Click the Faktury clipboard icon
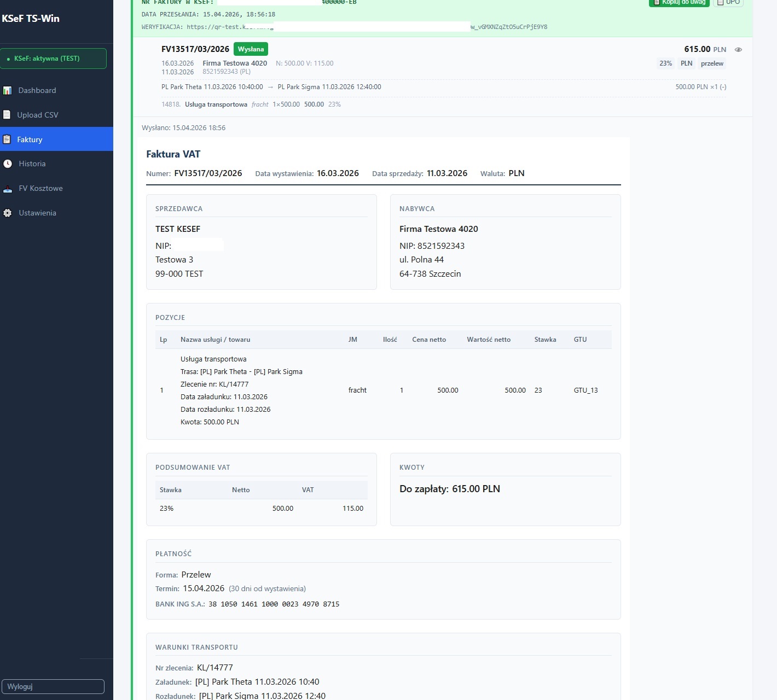 pyautogui.click(x=7, y=139)
